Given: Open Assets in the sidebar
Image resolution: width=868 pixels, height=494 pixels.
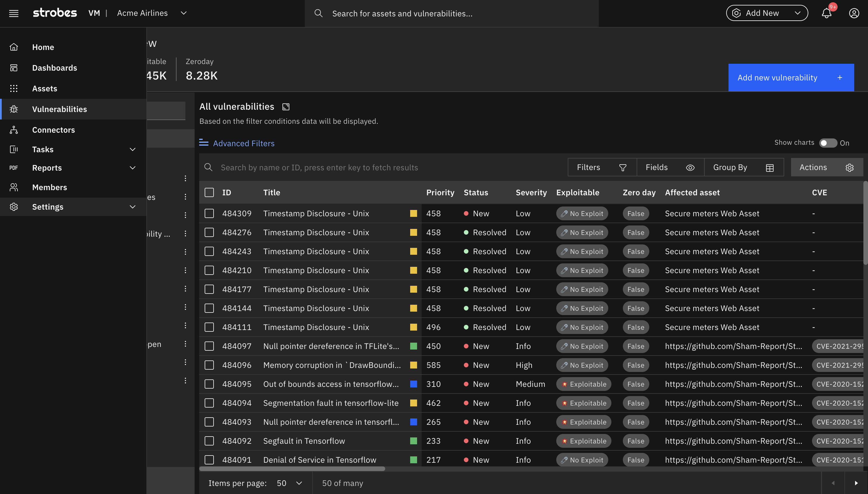Looking at the screenshot, I should (73, 88).
